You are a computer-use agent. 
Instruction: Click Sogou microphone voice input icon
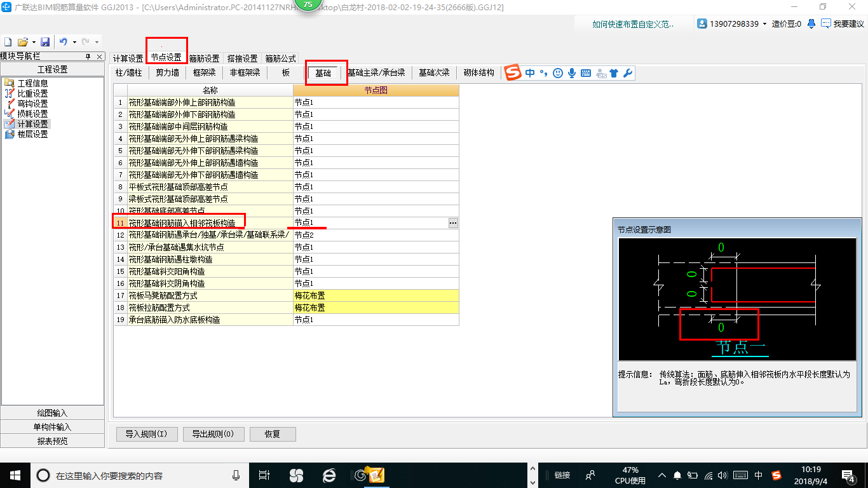point(572,73)
